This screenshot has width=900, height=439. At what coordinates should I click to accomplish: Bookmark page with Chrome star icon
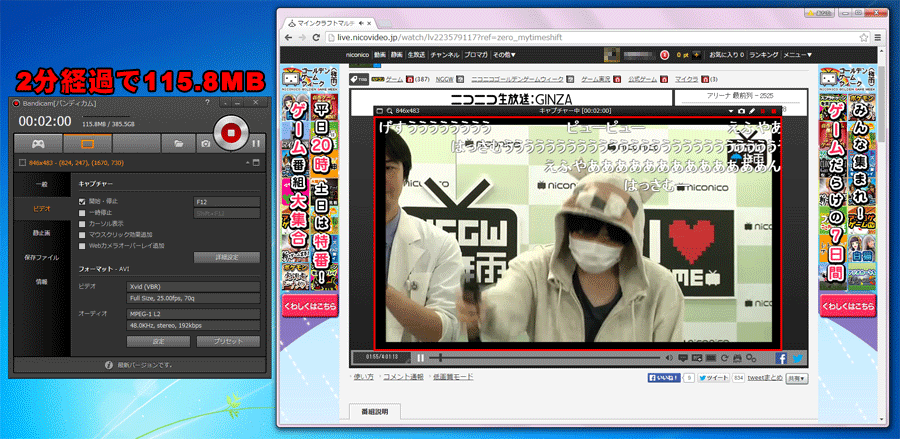863,38
